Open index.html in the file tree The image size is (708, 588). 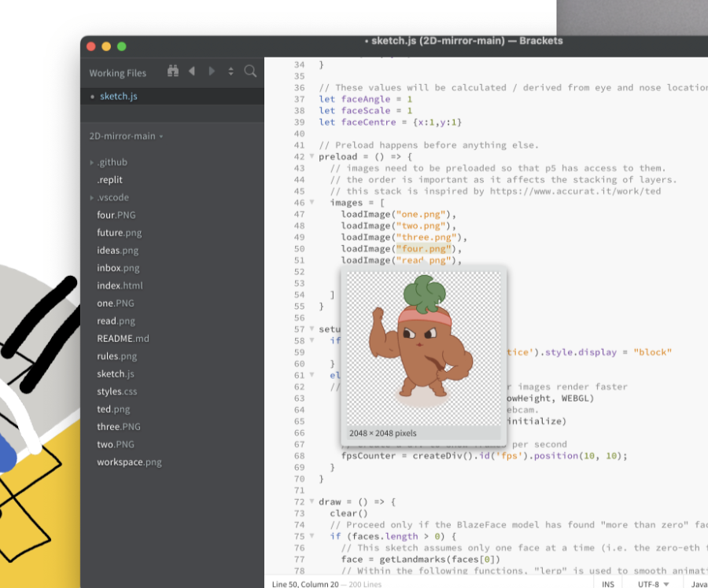click(x=120, y=285)
